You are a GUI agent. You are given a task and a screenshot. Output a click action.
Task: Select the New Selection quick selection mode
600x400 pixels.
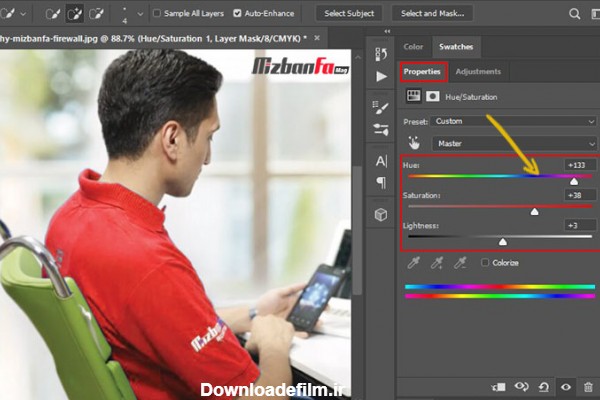pos(53,14)
